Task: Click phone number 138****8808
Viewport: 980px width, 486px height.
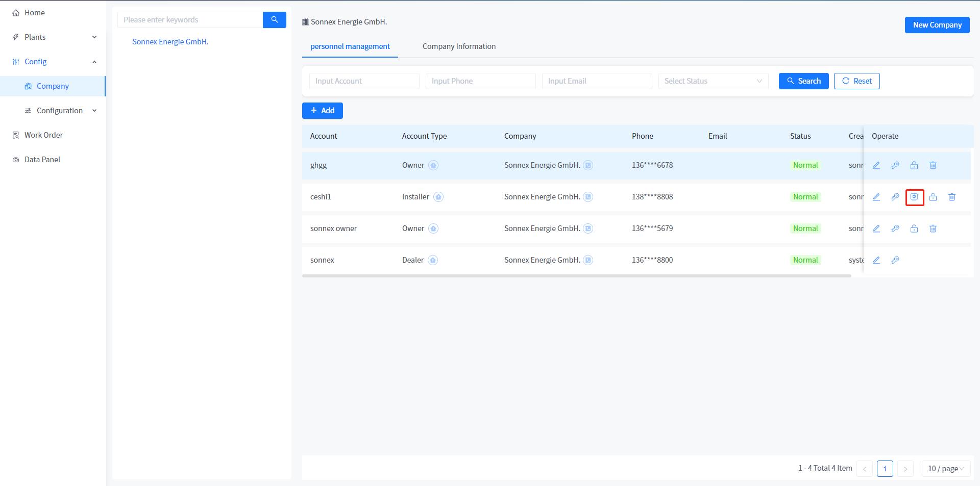Action: [x=652, y=197]
